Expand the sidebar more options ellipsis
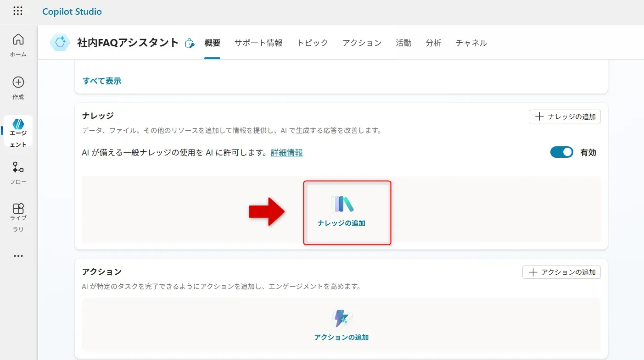This screenshot has height=360, width=644. 18,256
